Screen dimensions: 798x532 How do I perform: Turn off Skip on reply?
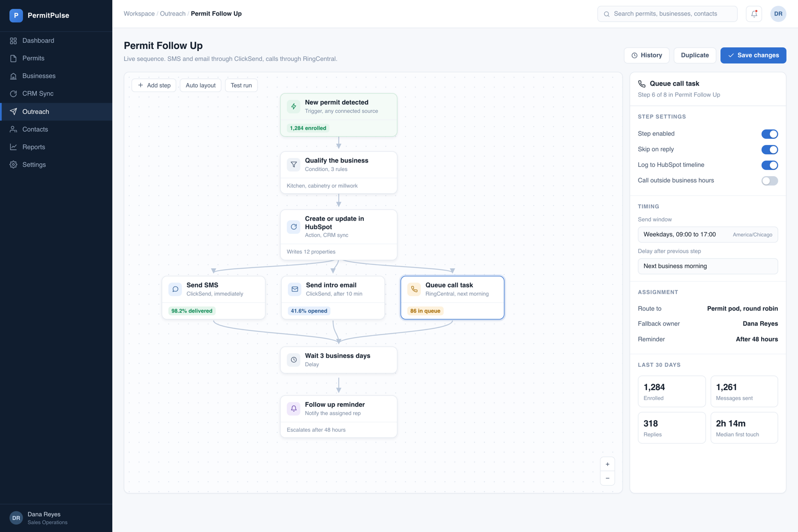pos(769,150)
